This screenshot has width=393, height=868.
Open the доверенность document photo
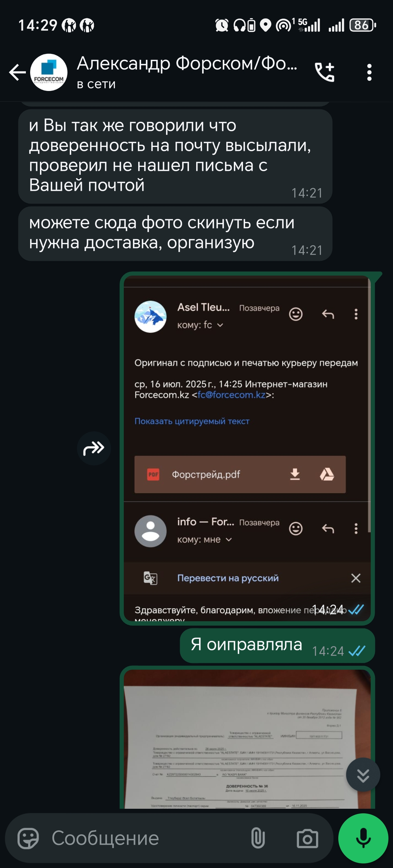point(247,739)
